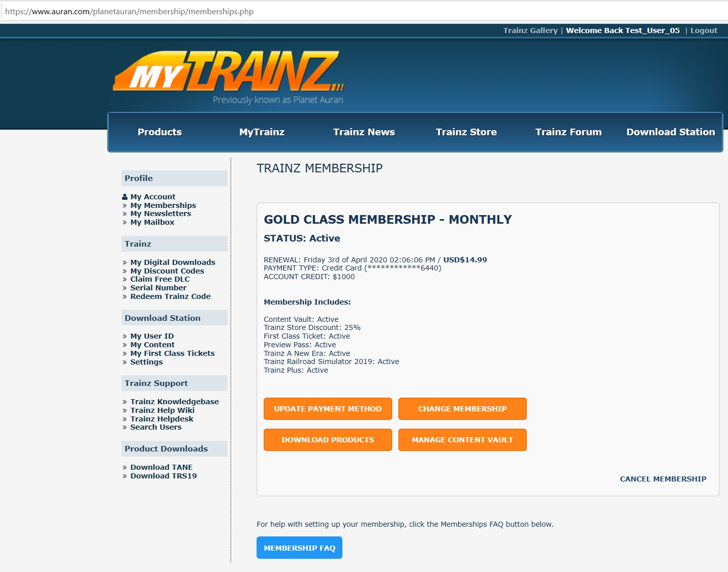Click the Cancel Membership link
The image size is (728, 572).
[x=663, y=479]
